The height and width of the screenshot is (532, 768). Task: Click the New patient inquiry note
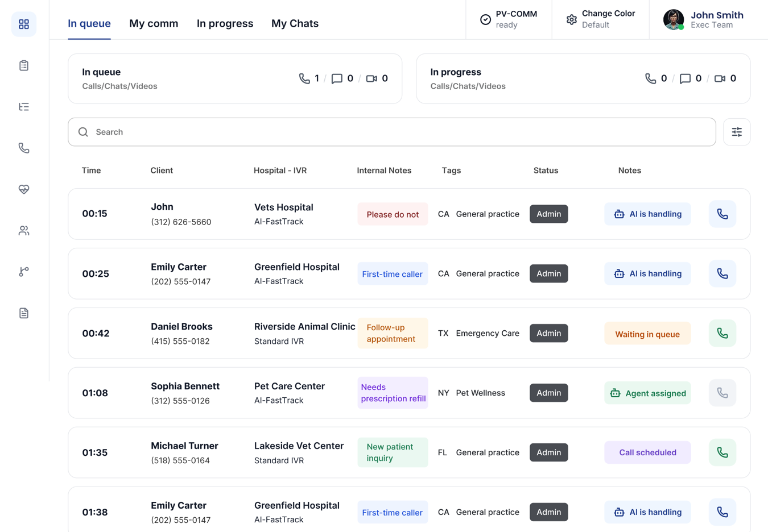393,452
